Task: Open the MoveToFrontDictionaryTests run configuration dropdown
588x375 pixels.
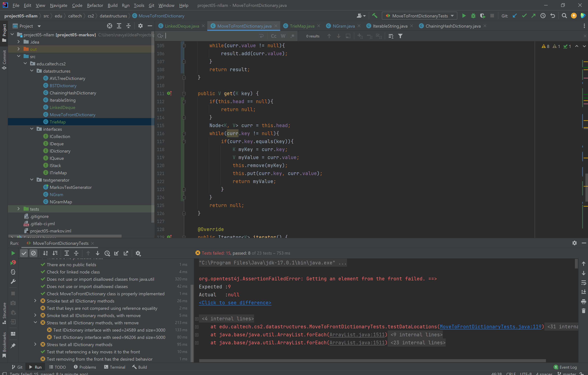Action: coord(420,16)
